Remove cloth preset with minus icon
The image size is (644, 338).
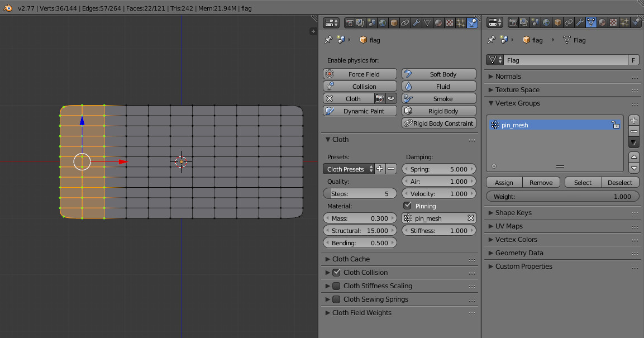coord(391,169)
